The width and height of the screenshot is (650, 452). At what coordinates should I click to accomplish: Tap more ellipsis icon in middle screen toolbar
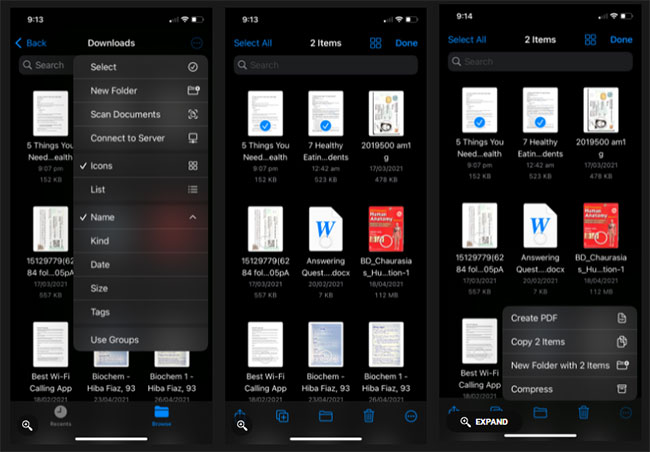pos(411,416)
